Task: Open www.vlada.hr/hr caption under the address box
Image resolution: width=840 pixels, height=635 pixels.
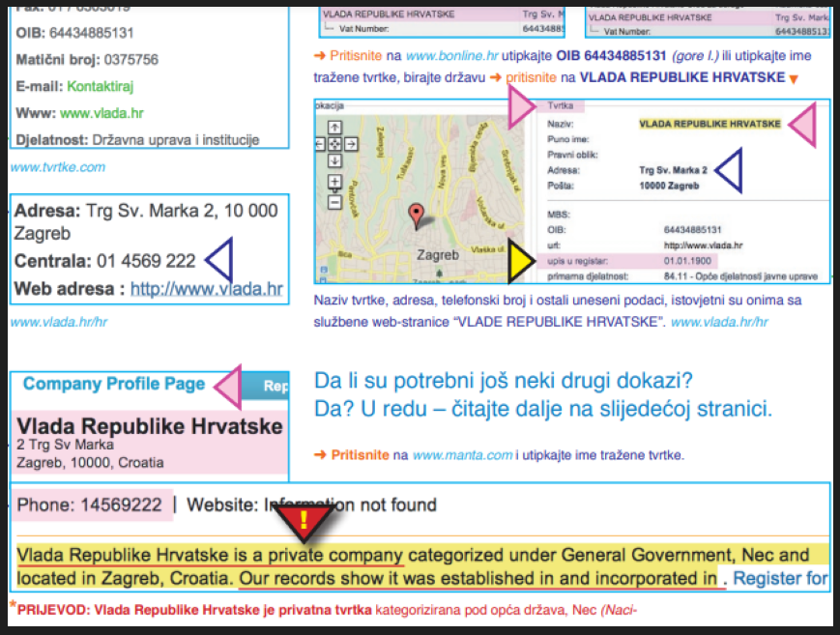Action: coord(59,322)
